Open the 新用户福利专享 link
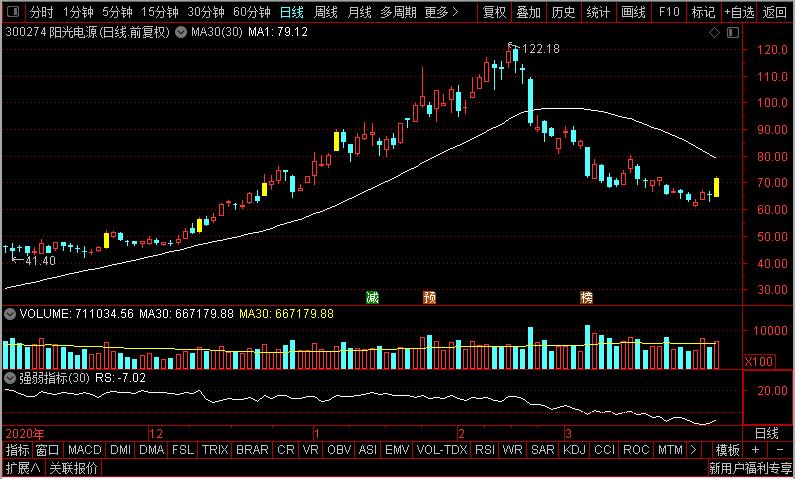 750,468
